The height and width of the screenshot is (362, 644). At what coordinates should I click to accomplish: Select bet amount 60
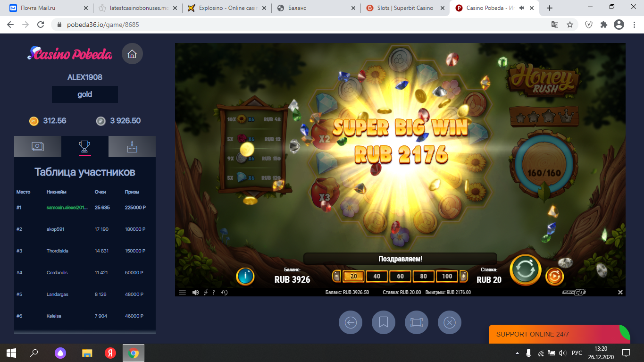click(400, 276)
